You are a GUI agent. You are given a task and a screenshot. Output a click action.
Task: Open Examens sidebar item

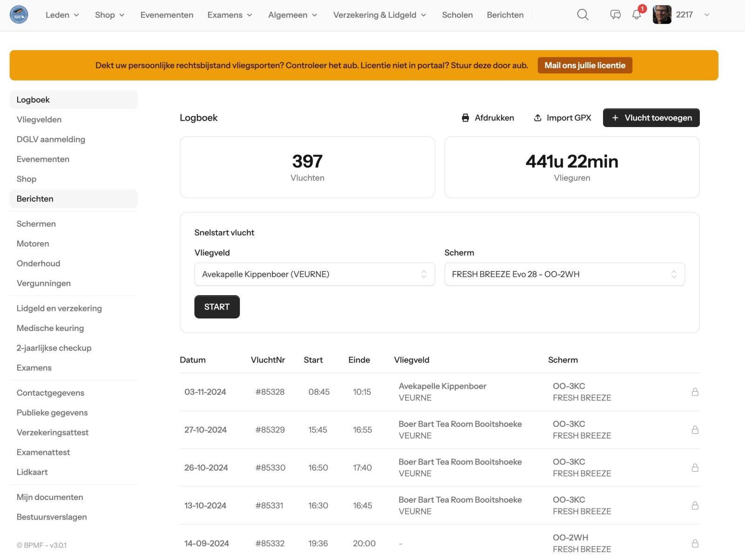[x=74, y=368]
